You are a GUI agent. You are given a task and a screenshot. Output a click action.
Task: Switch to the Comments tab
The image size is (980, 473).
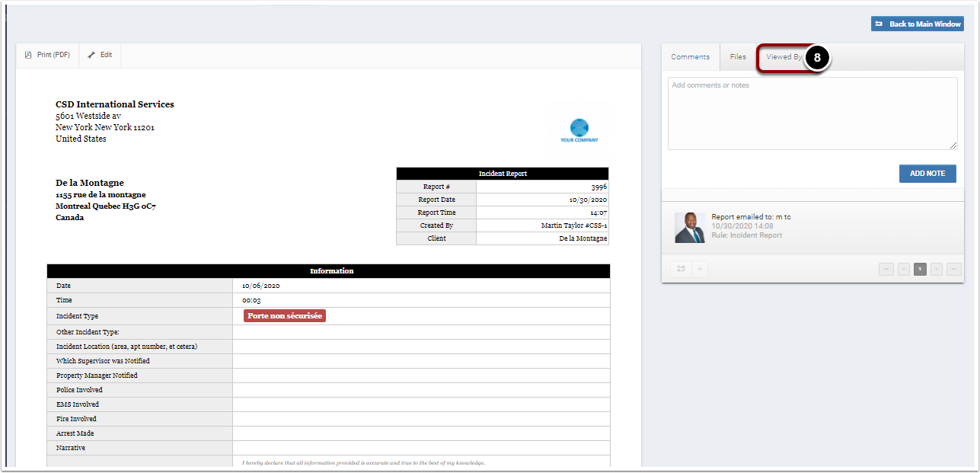tap(691, 57)
